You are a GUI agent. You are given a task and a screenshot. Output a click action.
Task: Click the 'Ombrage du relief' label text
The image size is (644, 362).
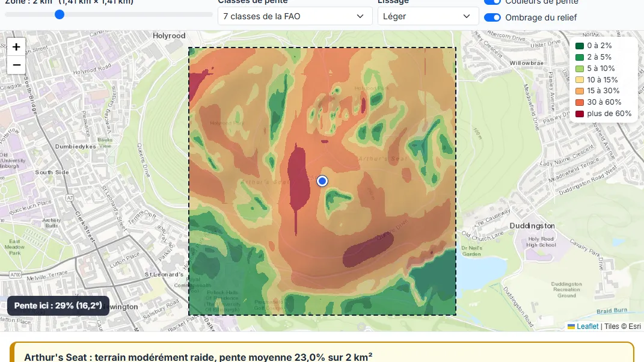[541, 17]
